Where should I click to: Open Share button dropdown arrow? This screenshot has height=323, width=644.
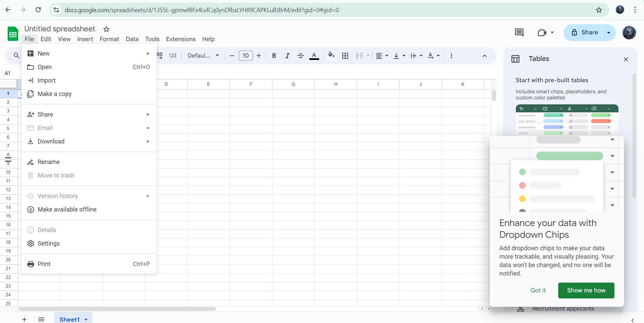pos(608,33)
